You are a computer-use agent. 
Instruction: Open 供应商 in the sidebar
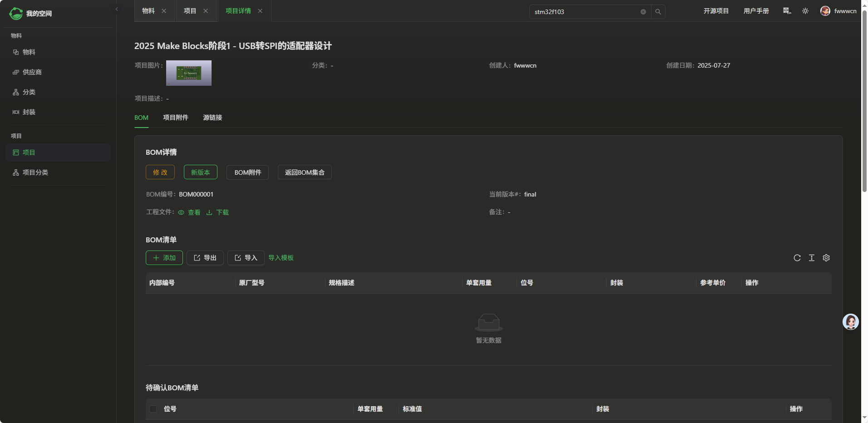tap(58, 72)
